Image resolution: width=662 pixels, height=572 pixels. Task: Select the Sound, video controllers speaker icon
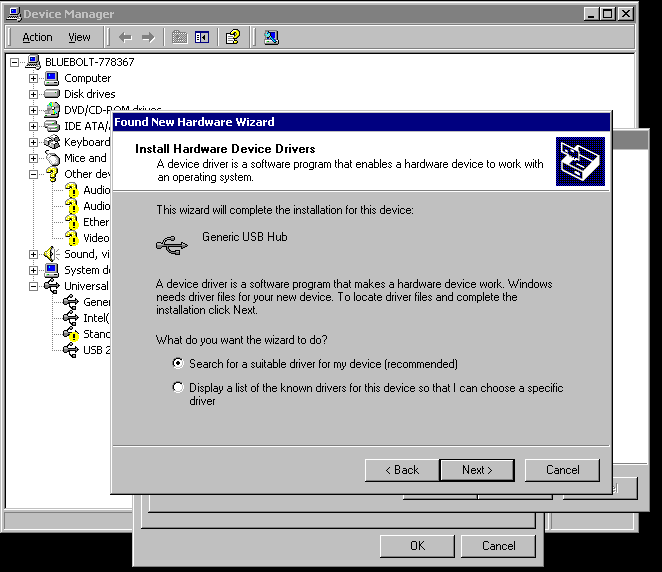click(52, 254)
